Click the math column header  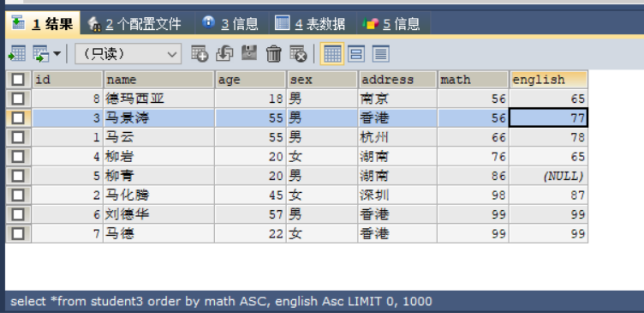point(473,80)
